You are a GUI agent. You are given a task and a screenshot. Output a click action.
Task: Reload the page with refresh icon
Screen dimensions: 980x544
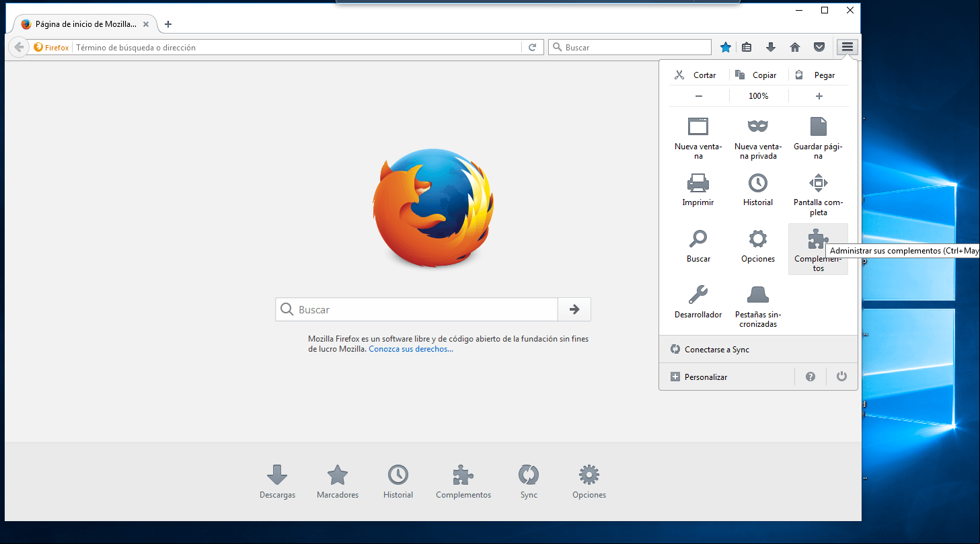[532, 47]
